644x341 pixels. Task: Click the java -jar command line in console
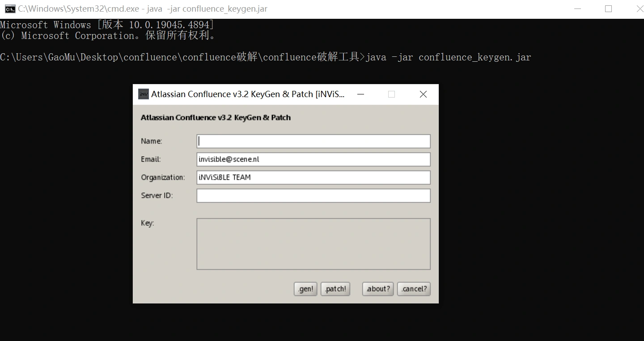coord(448,57)
